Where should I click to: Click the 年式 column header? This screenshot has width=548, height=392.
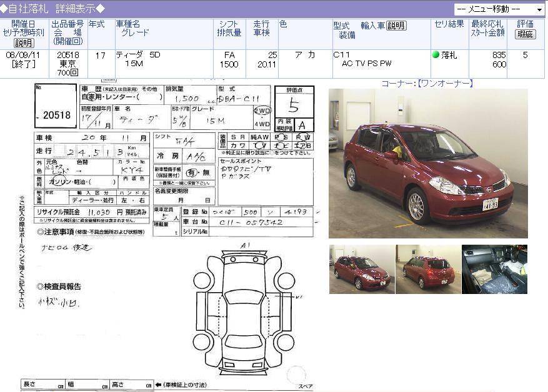pos(97,24)
